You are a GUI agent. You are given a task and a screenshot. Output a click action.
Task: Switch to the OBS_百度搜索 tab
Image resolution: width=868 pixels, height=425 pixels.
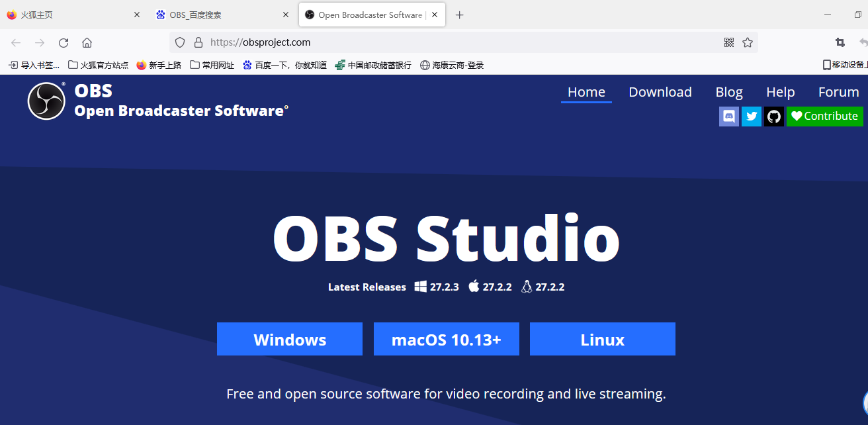tap(223, 15)
